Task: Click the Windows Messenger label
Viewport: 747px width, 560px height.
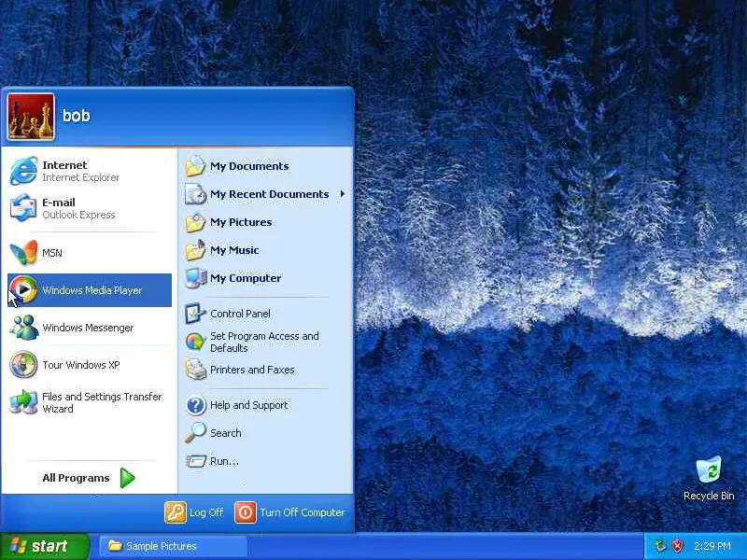Action: 88,328
